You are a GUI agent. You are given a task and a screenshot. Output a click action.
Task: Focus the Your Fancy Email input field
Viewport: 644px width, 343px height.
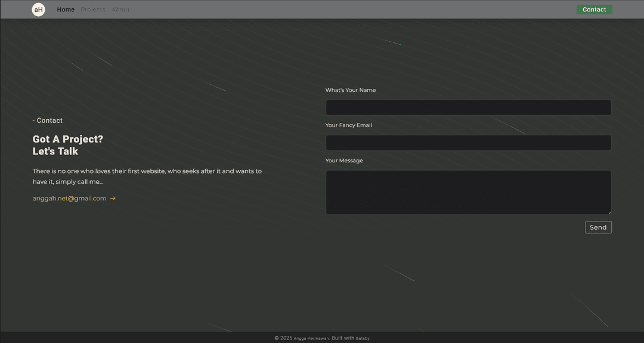(x=468, y=143)
